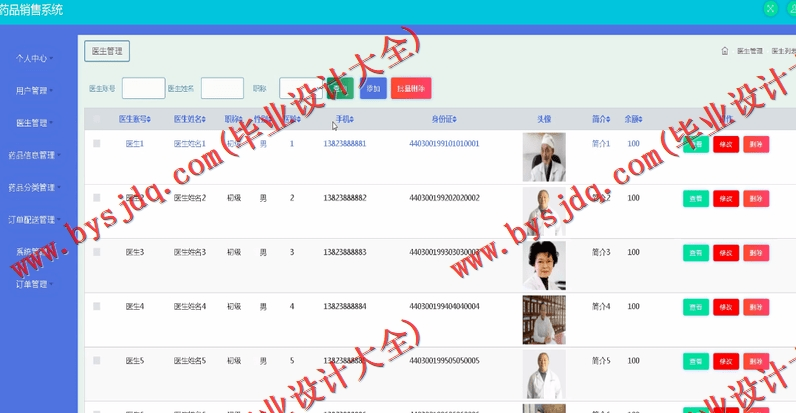Open avatar photo of 医生1

(x=544, y=157)
